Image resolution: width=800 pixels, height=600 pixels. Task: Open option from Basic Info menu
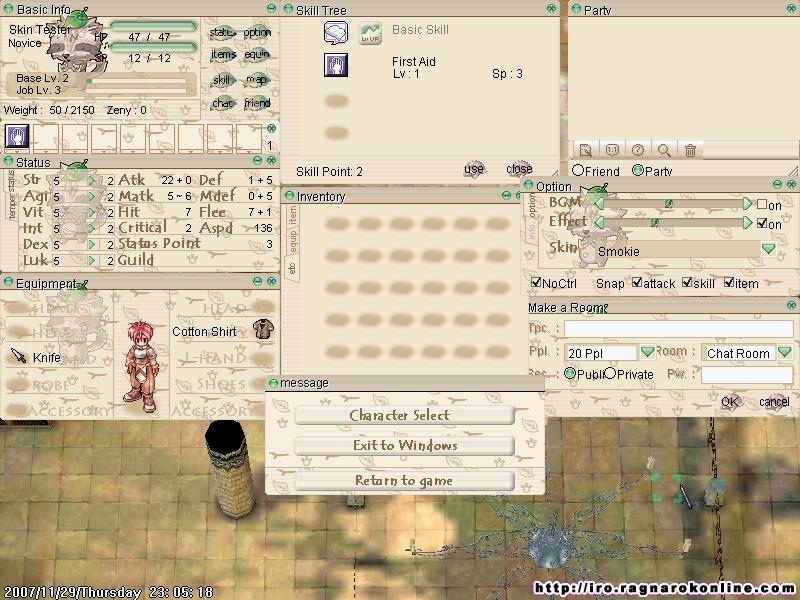coord(257,33)
